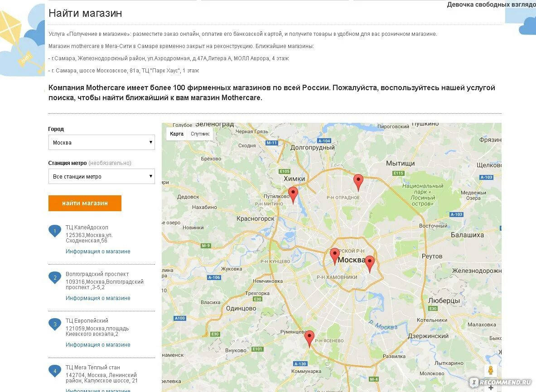Click the Химки label on the map
This screenshot has height=392, width=536.
pos(295,179)
